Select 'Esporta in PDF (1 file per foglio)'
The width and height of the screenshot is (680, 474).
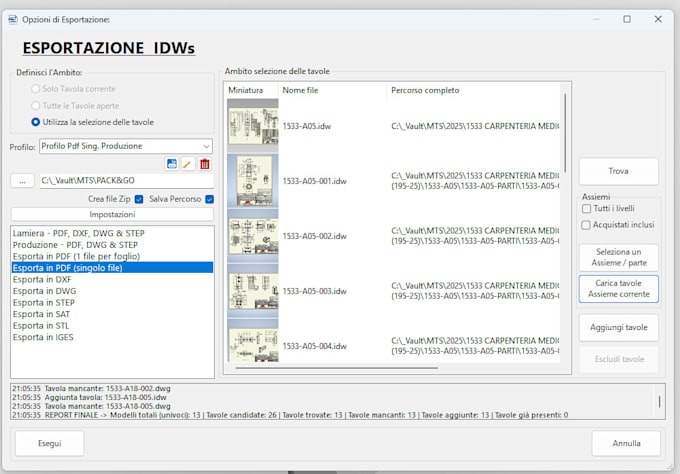[112, 256]
